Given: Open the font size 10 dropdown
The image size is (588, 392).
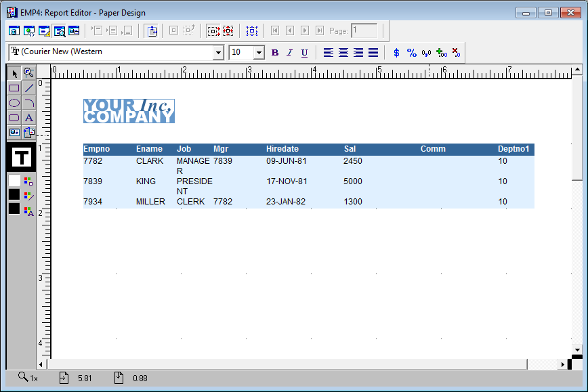Looking at the screenshot, I should tap(259, 53).
